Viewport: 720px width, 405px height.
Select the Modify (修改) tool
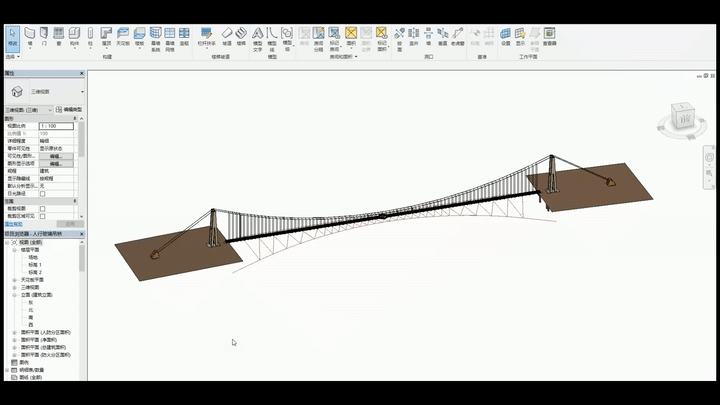pyautogui.click(x=12, y=37)
